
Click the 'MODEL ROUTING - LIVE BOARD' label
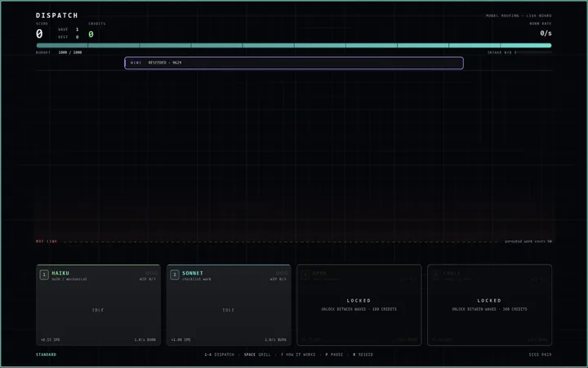pos(519,16)
